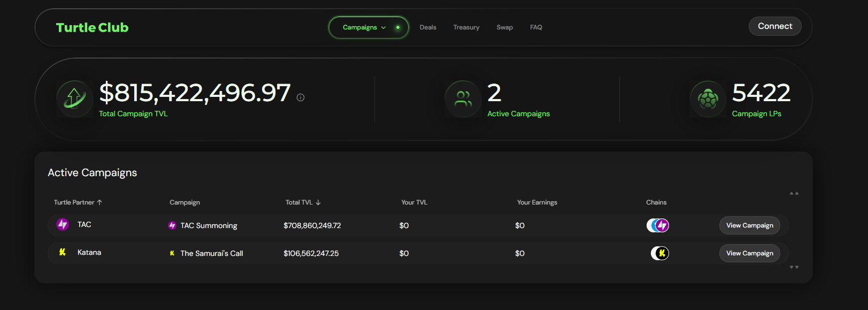The height and width of the screenshot is (310, 868).
Task: Sort table by Turtle Partner
Action: 78,202
